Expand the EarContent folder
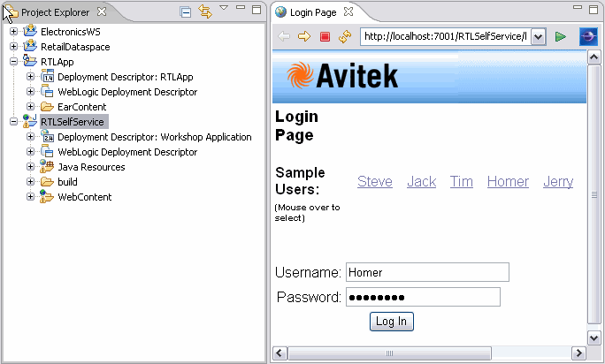Image resolution: width=605 pixels, height=364 pixels. coord(30,106)
